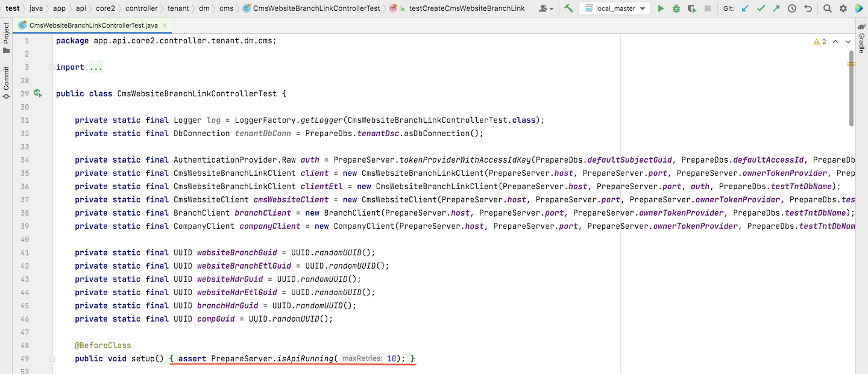Click the colorful plugin icon at toolbar end
Viewport: 868px width, 374px height.
(x=858, y=8)
